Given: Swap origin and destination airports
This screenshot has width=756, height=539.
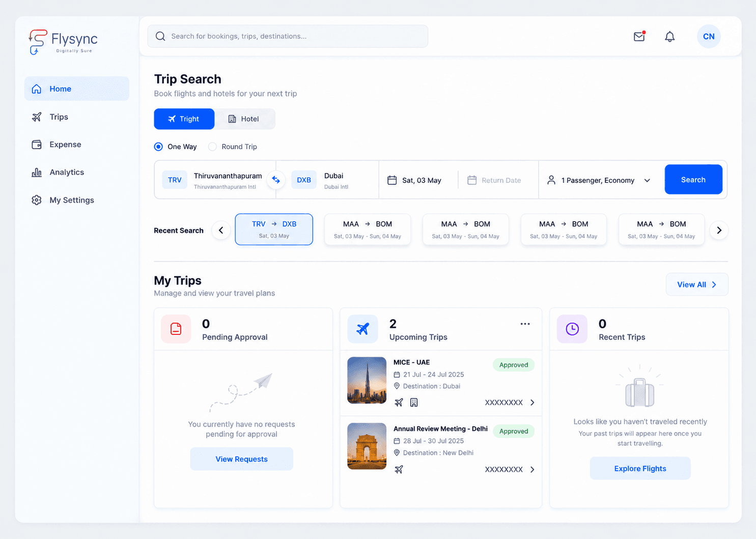Looking at the screenshot, I should [x=276, y=180].
